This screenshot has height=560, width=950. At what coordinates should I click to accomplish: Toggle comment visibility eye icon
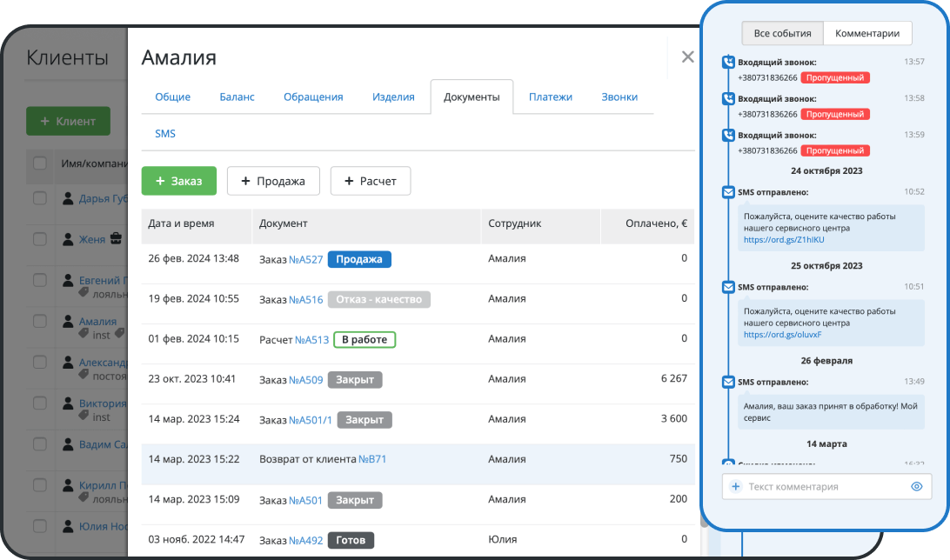(x=916, y=487)
